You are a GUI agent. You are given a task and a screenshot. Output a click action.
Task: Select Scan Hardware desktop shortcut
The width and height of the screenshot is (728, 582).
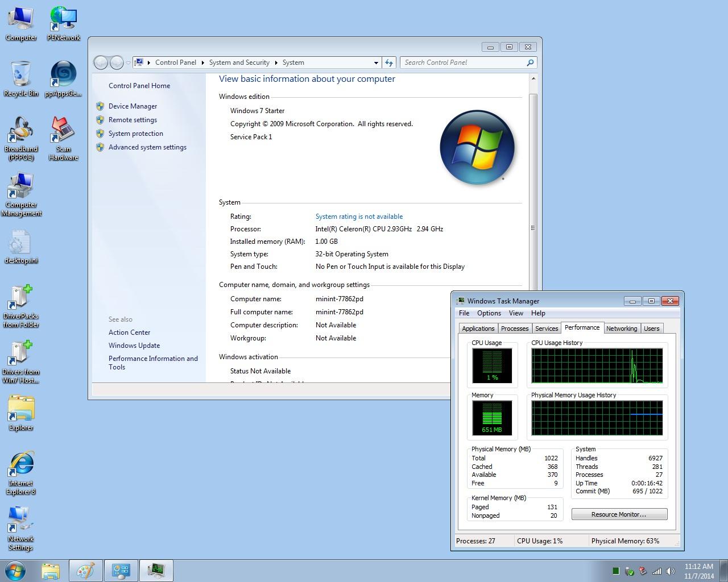click(x=63, y=139)
